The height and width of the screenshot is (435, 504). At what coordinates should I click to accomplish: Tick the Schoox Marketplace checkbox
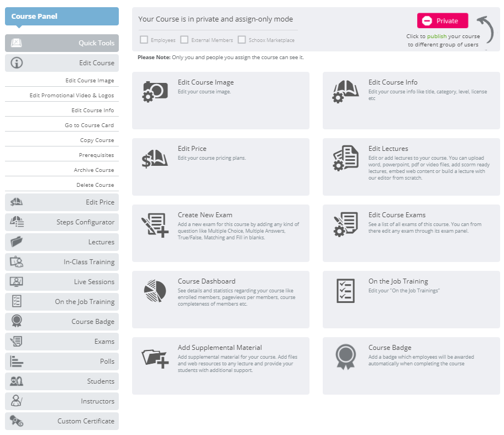(x=242, y=40)
